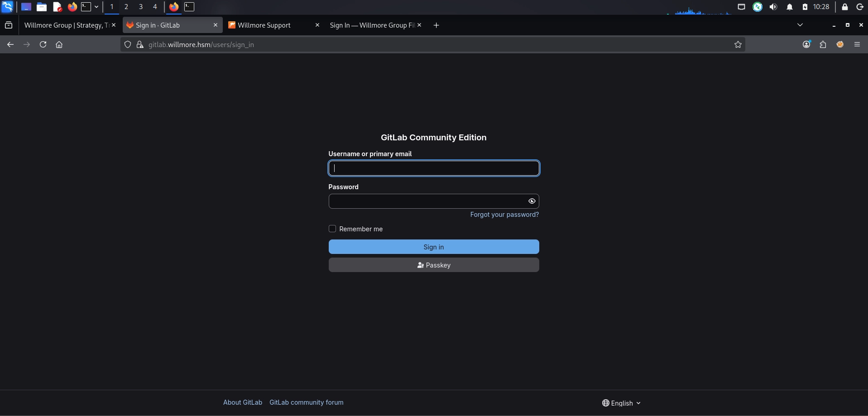Open the extensions puzzle icon

tap(823, 44)
